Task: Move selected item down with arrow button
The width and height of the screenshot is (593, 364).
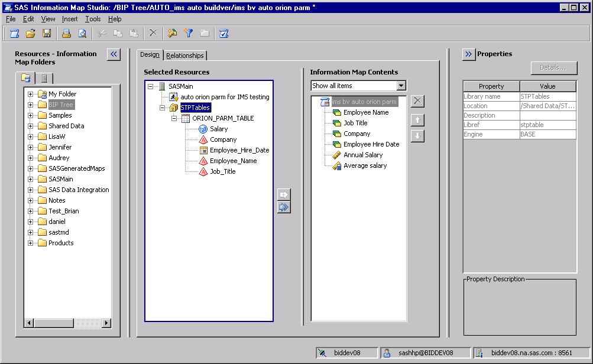Action: point(417,136)
